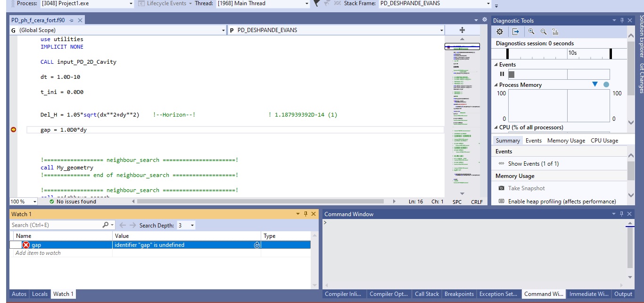Zoom in on the diagnostics timeline
This screenshot has height=303, width=644.
coord(531,32)
